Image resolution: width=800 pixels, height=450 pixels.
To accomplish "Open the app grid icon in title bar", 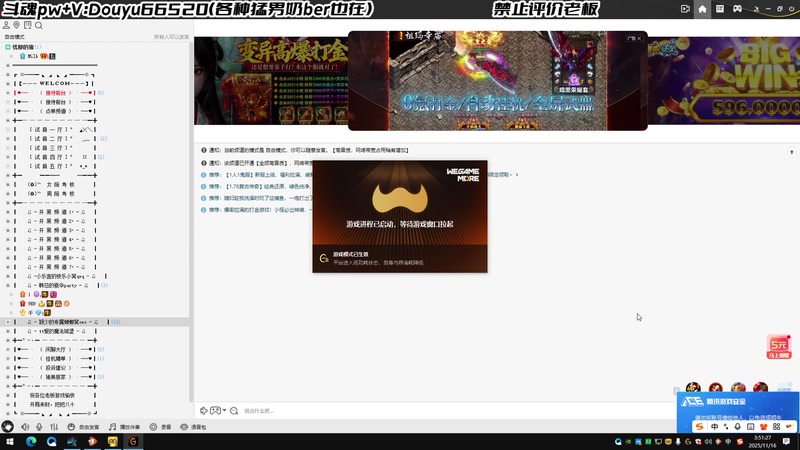I will coord(719,9).
